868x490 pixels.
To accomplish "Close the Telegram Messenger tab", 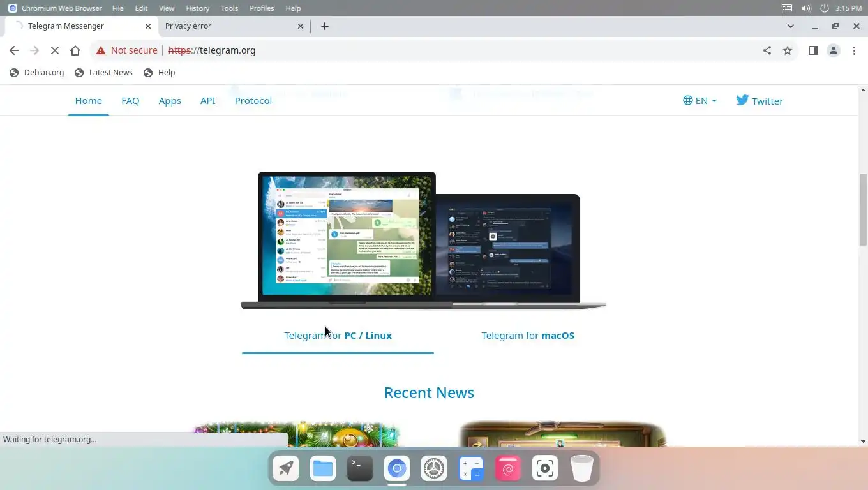I will tap(148, 26).
